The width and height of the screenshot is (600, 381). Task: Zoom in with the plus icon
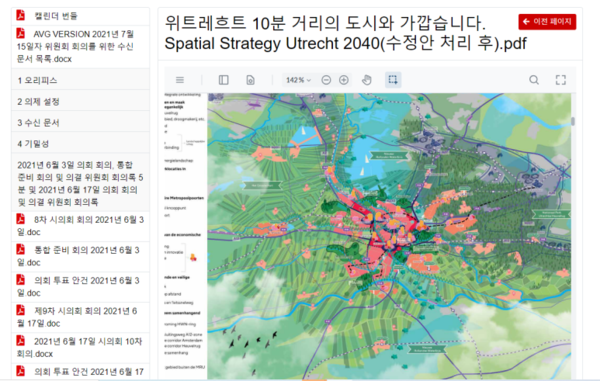tap(344, 80)
